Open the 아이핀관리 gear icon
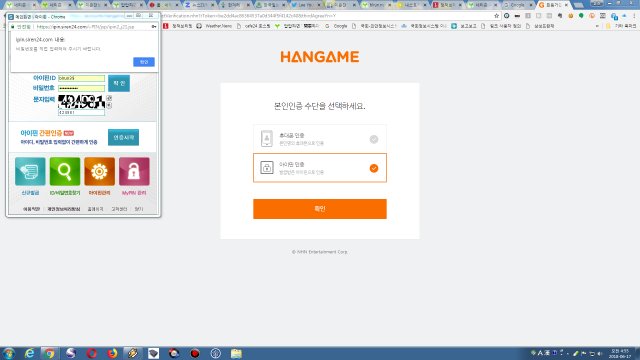This screenshot has height=360, width=640. coord(99,171)
